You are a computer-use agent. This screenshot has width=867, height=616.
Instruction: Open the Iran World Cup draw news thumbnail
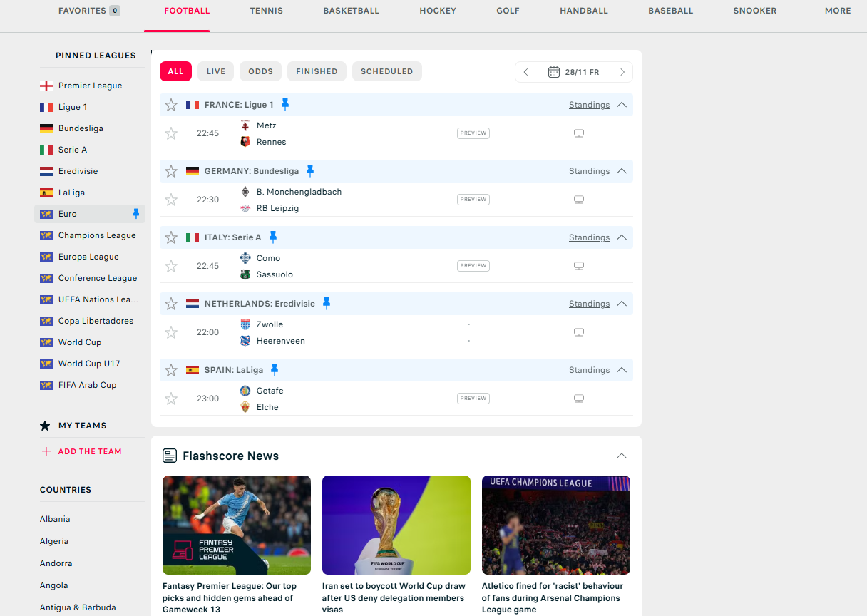point(396,525)
